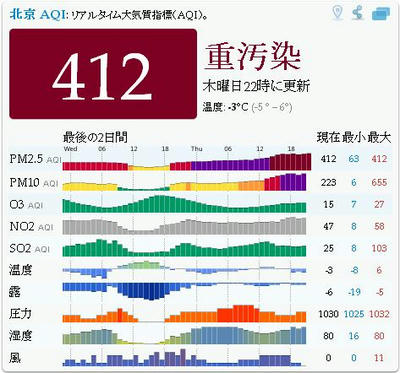Click the pressure current value 1030

(x=328, y=314)
